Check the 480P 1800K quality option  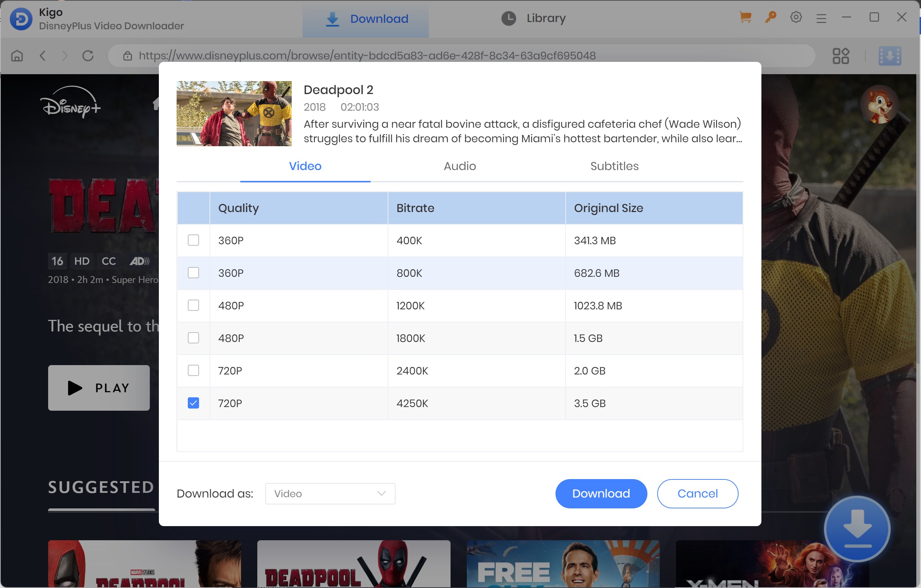point(193,338)
